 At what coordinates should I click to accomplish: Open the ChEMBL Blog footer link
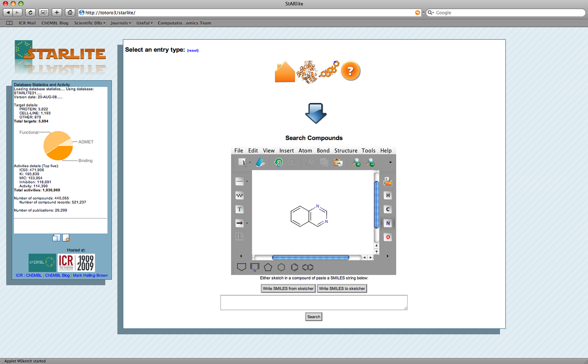[x=57, y=275]
